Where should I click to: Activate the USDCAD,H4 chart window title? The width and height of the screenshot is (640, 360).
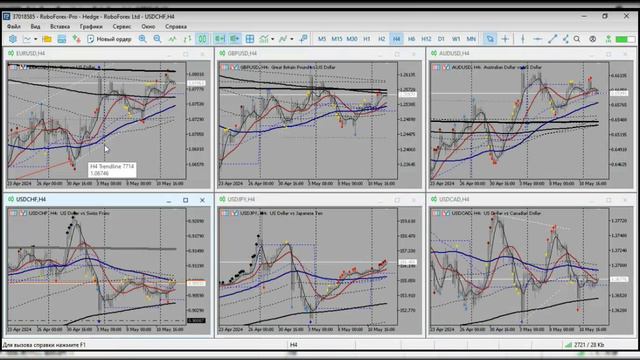pyautogui.click(x=454, y=200)
